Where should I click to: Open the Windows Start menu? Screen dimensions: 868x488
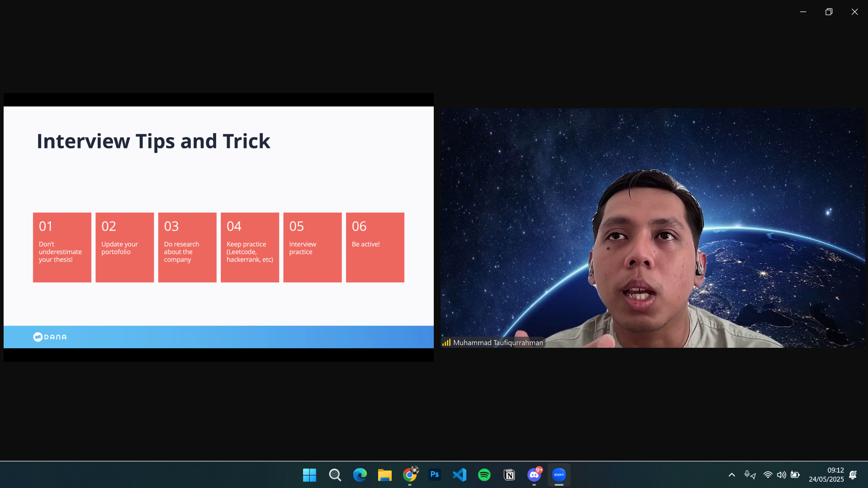tap(309, 475)
